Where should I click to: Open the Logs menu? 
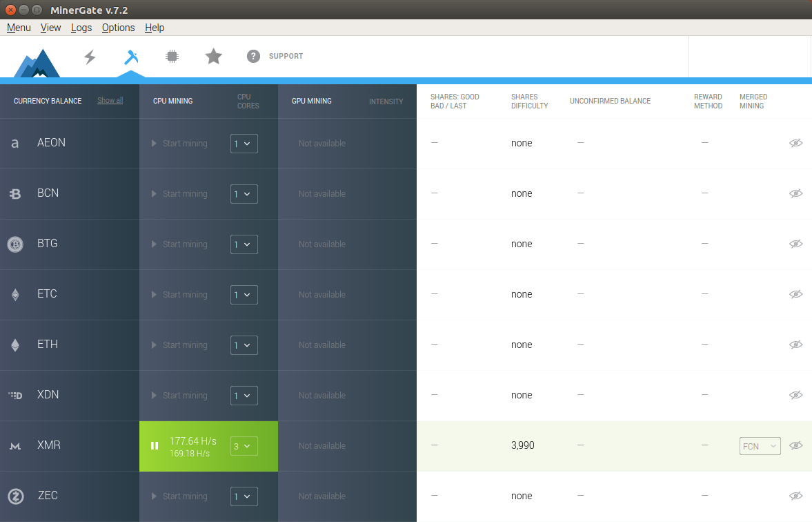81,28
